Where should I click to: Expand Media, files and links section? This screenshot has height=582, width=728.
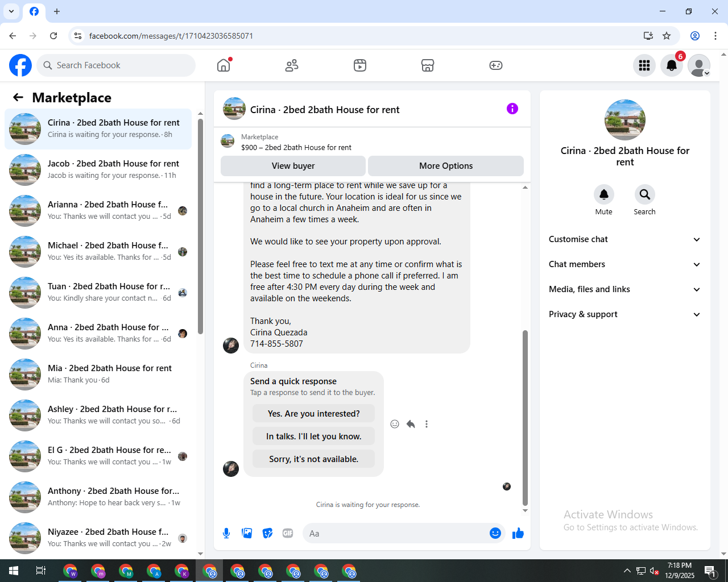click(x=624, y=289)
